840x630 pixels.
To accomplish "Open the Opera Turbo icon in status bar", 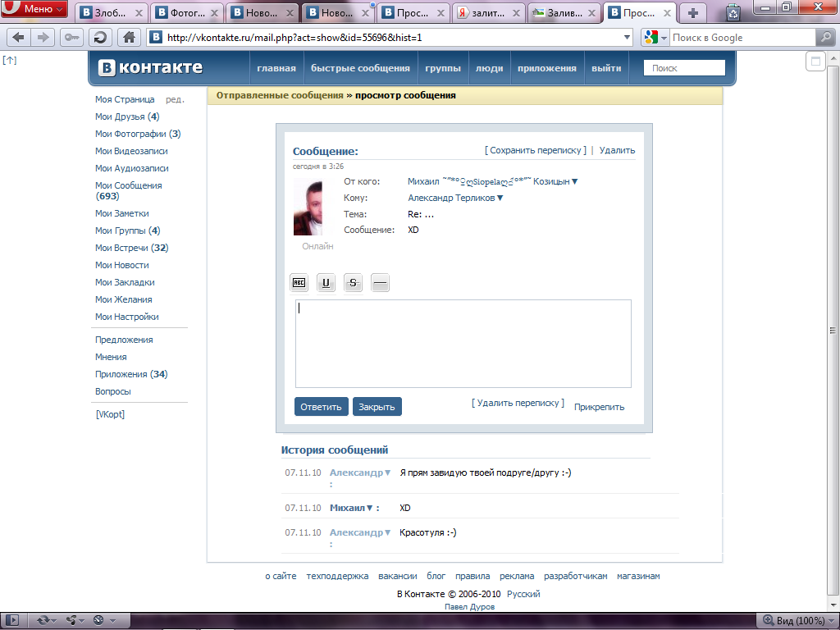I will pos(98,620).
